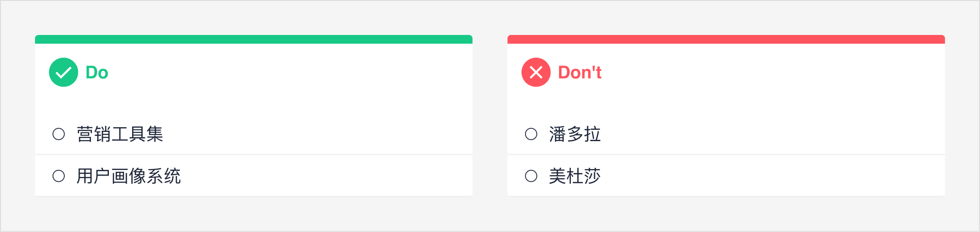The image size is (980, 232).
Task: Select the 营销工具集 radio button
Action: coord(59,134)
